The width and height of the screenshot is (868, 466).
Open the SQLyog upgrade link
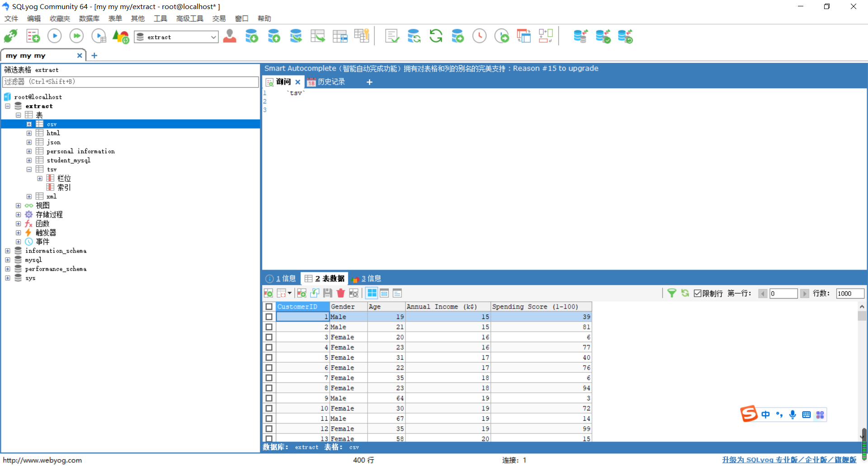[789, 460]
